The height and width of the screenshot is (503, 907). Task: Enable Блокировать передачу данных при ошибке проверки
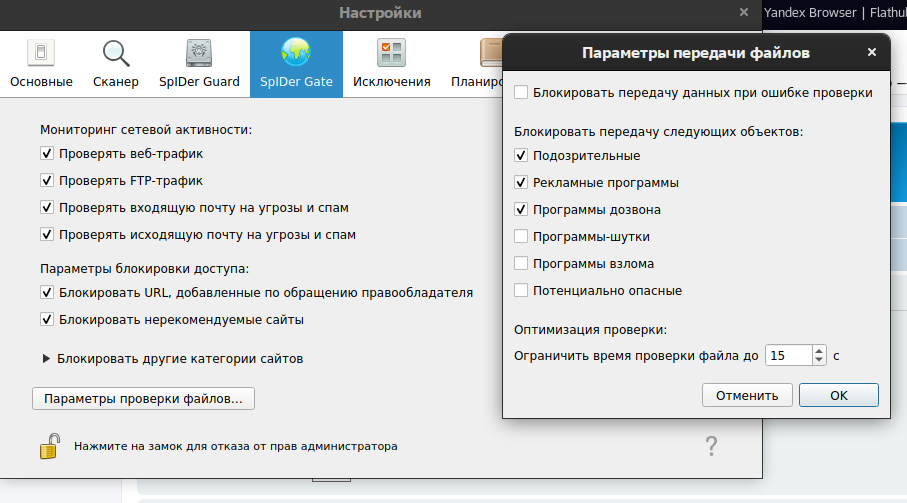pyautogui.click(x=521, y=93)
